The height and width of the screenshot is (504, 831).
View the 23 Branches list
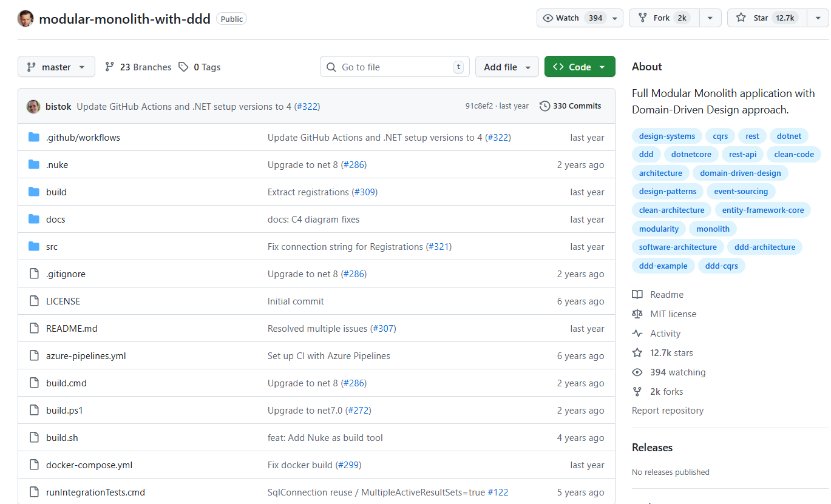(138, 67)
